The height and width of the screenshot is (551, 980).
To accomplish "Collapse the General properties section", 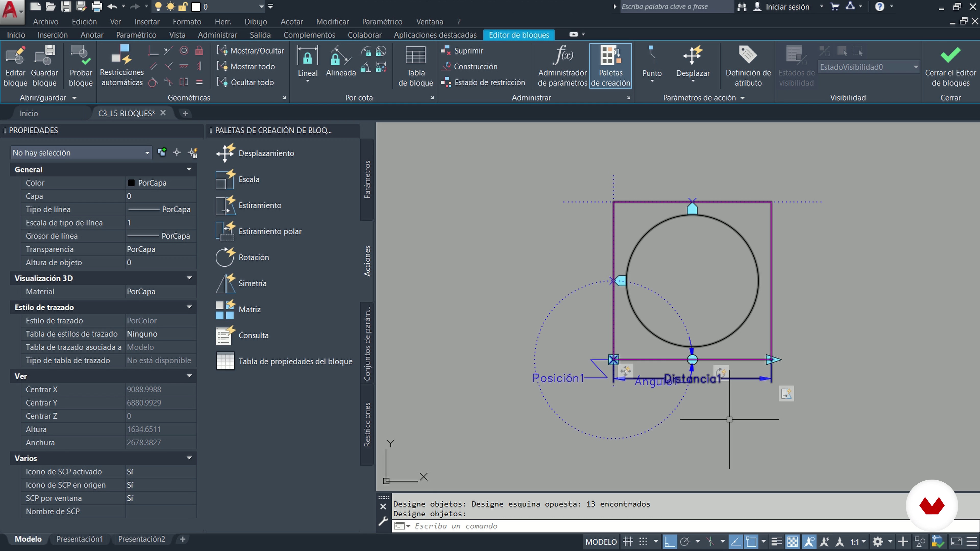I will 189,169.
